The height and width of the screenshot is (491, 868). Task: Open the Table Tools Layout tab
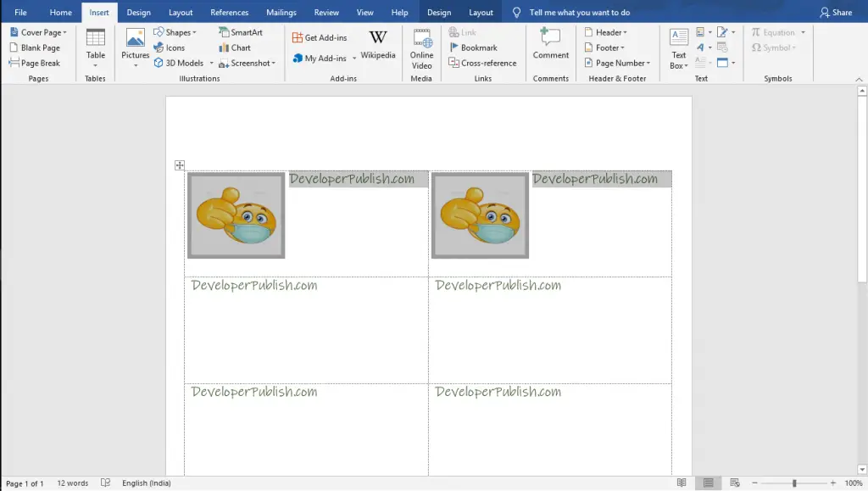pos(481,12)
